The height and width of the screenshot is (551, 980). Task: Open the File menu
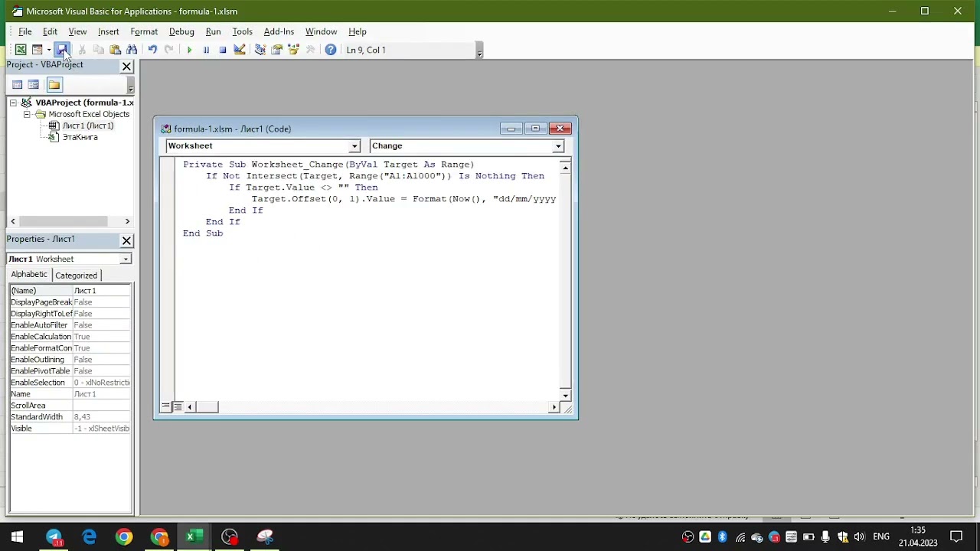click(x=25, y=31)
